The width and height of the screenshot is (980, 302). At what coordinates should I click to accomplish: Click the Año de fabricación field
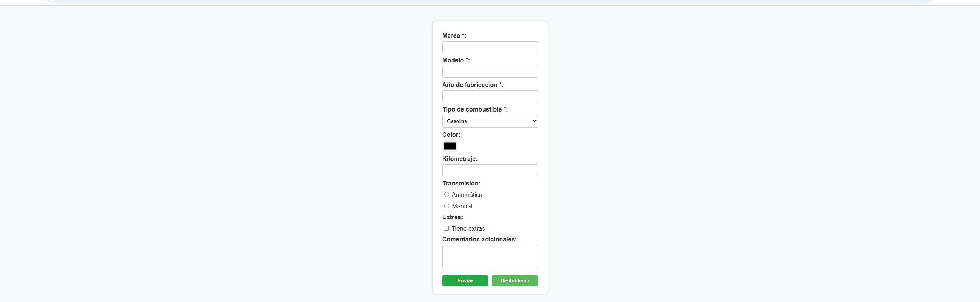click(x=490, y=97)
